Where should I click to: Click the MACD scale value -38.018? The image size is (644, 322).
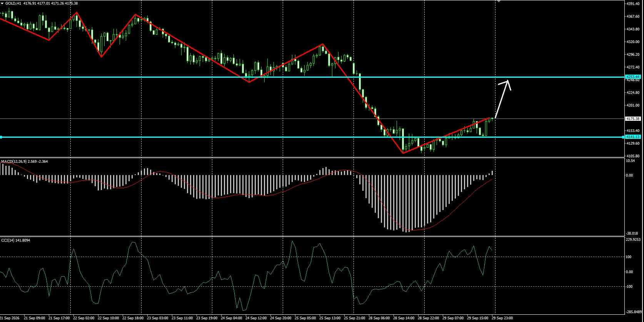point(632,233)
